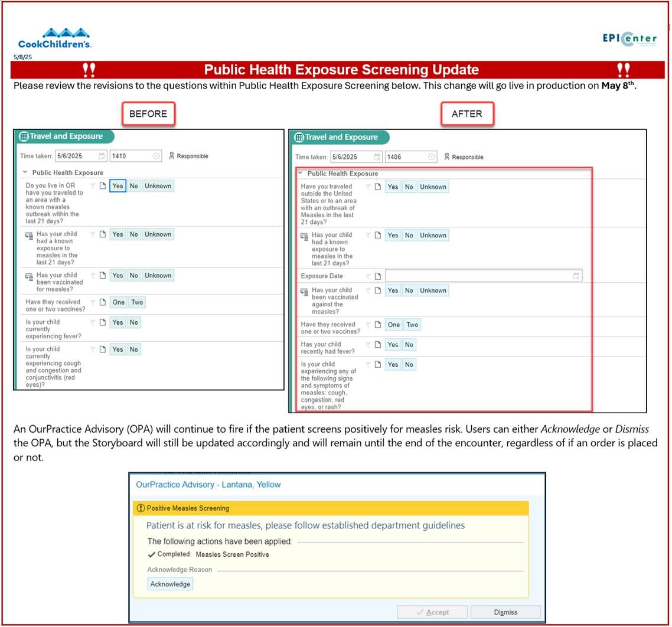Viewport: 672px width, 627px height.
Task: Open the Exposure Date calendar picker icon
Action: [x=576, y=276]
